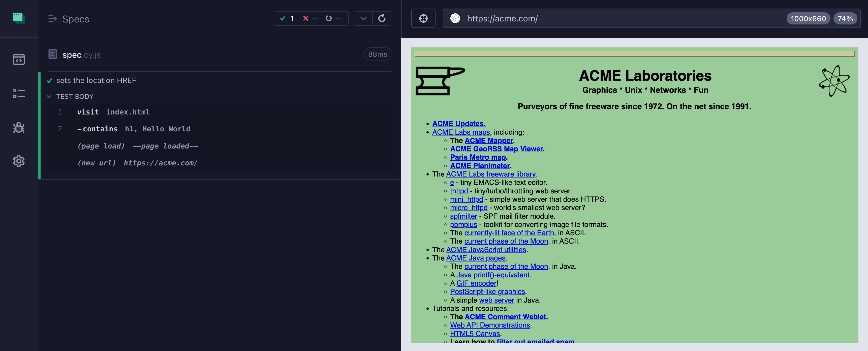Open the HTML5 Canvas link
868x351 pixels.
point(475,333)
